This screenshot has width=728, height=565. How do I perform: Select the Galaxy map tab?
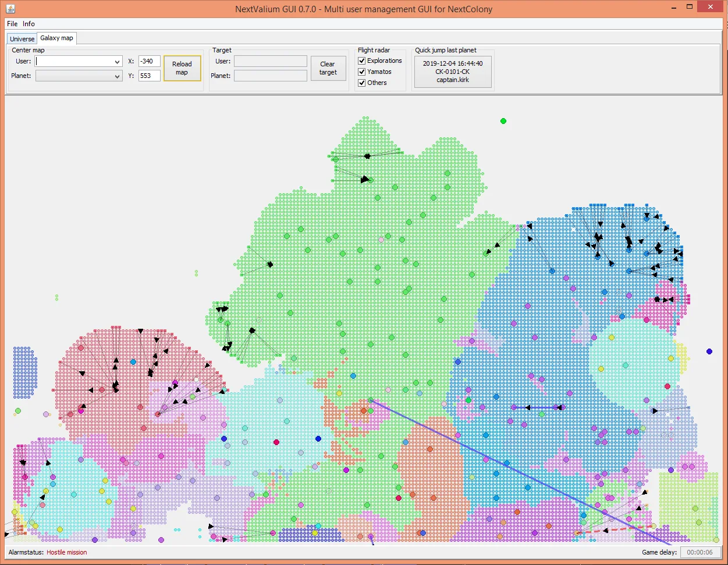[56, 38]
